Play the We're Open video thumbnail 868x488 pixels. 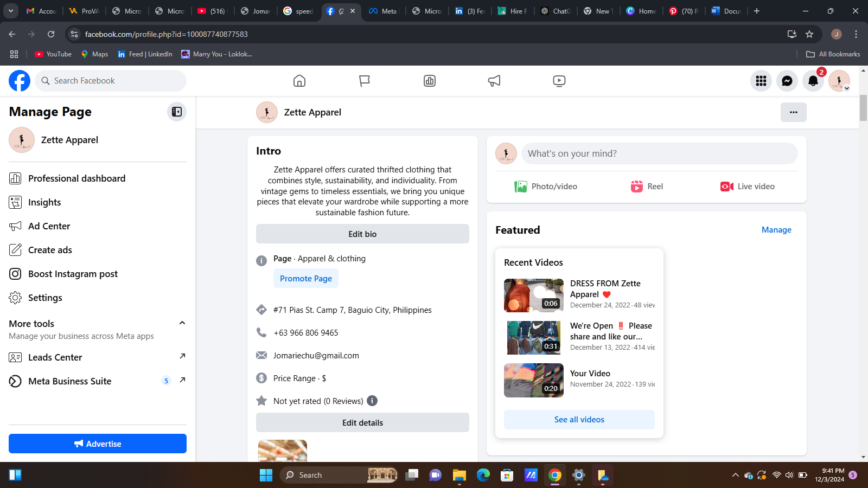534,338
